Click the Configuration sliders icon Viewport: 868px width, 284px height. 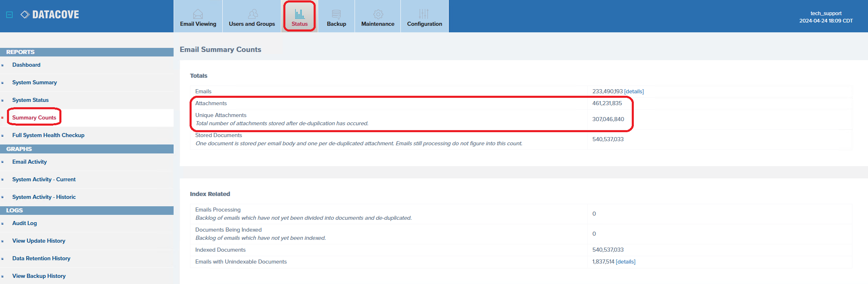point(424,14)
